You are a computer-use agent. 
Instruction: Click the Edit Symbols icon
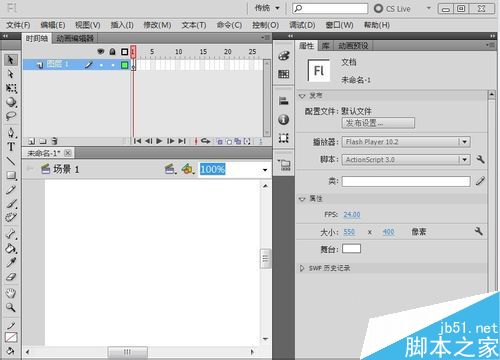188,169
